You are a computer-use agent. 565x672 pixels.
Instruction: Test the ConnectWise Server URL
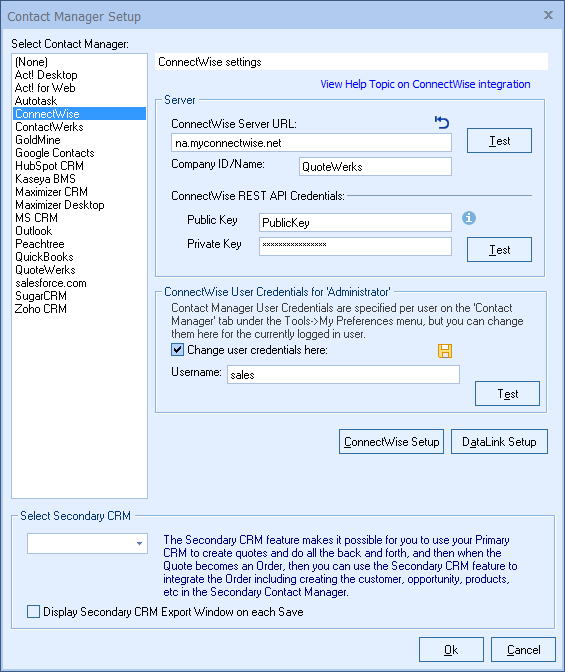(x=499, y=141)
